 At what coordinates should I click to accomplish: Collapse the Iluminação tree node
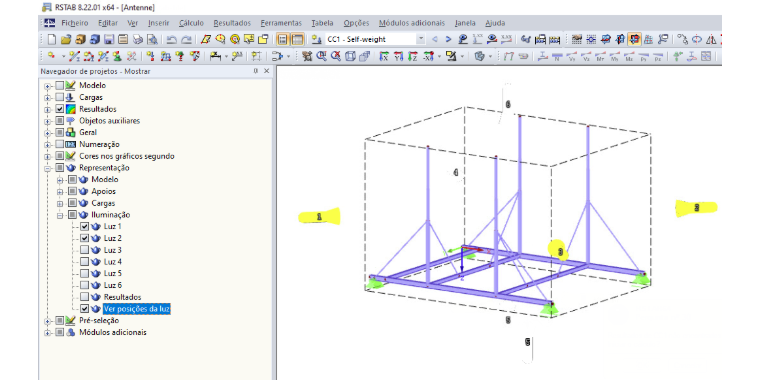(60, 215)
